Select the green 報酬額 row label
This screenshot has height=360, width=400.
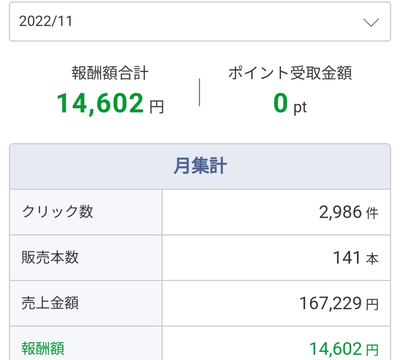pyautogui.click(x=43, y=348)
